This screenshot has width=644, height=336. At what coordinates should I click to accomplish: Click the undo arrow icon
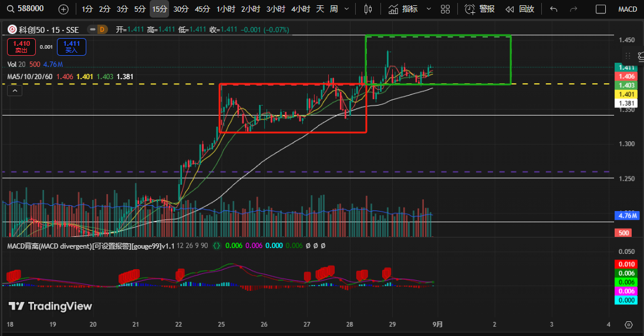click(554, 9)
